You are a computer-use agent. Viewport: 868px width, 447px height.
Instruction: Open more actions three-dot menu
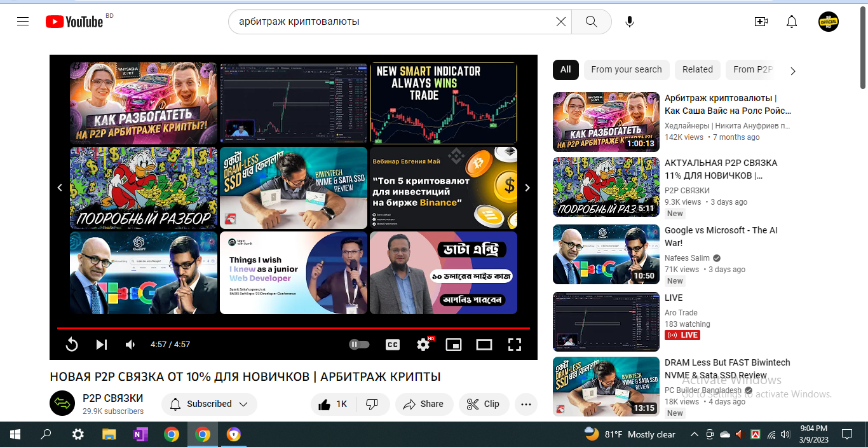tap(526, 404)
